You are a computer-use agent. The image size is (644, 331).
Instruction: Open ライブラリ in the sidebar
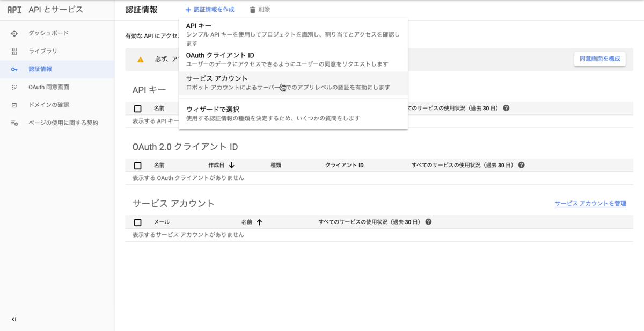[x=57, y=51]
